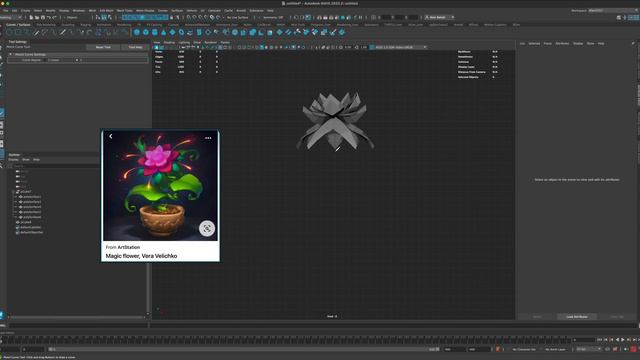This screenshot has height=360, width=640.
Task: Toggle Snap to Points magnet icon
Action: pyautogui.click(x=200, y=18)
